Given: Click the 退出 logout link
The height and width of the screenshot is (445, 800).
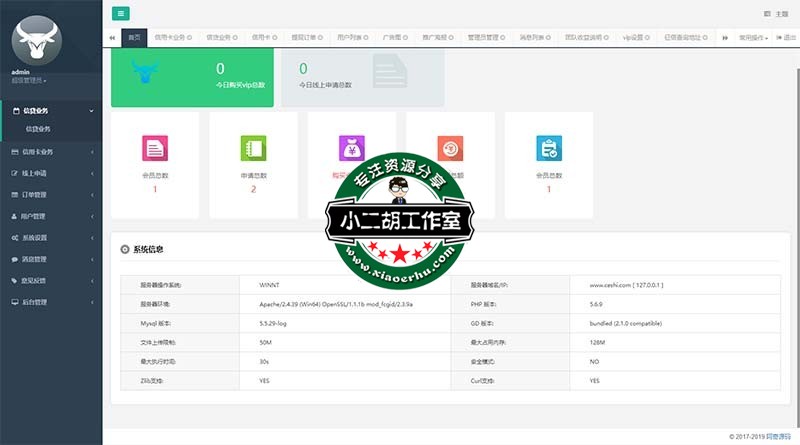Looking at the screenshot, I should point(786,37).
